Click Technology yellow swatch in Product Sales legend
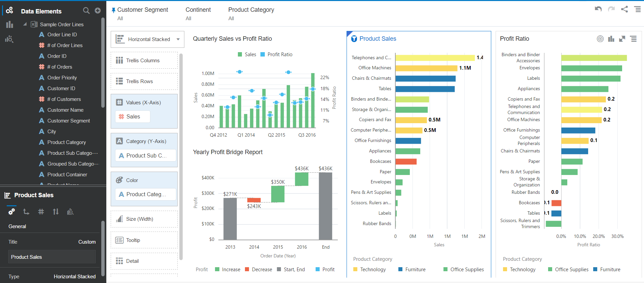Image resolution: width=644 pixels, height=283 pixels. click(355, 270)
